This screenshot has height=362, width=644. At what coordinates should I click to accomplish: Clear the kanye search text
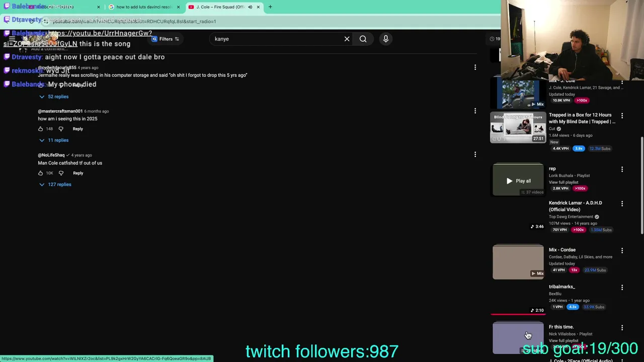(x=347, y=39)
